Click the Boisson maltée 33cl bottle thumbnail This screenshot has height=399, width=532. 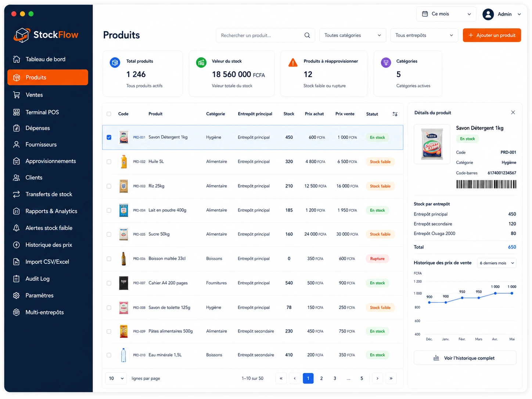(124, 259)
